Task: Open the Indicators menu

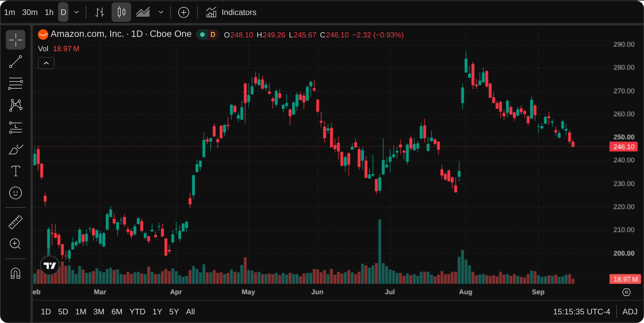Action: pyautogui.click(x=231, y=12)
